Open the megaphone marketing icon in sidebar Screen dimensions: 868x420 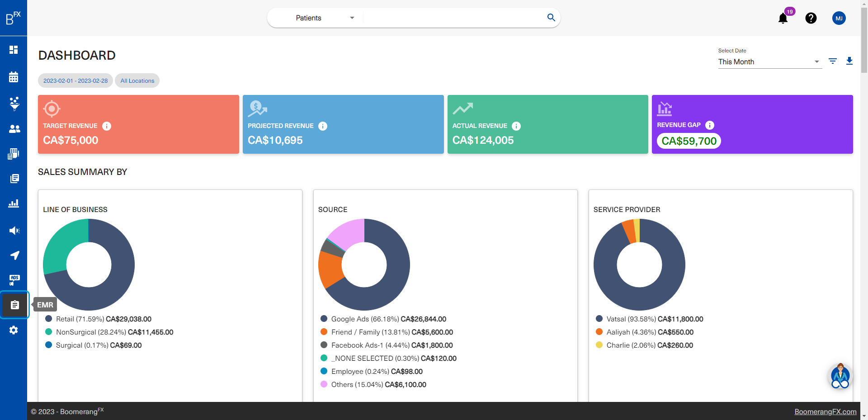[14, 231]
